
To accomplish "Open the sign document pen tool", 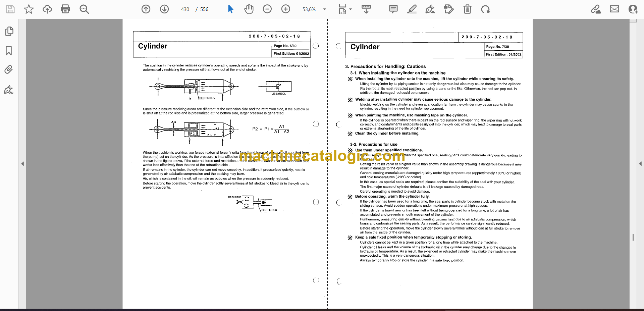I will (430, 9).
